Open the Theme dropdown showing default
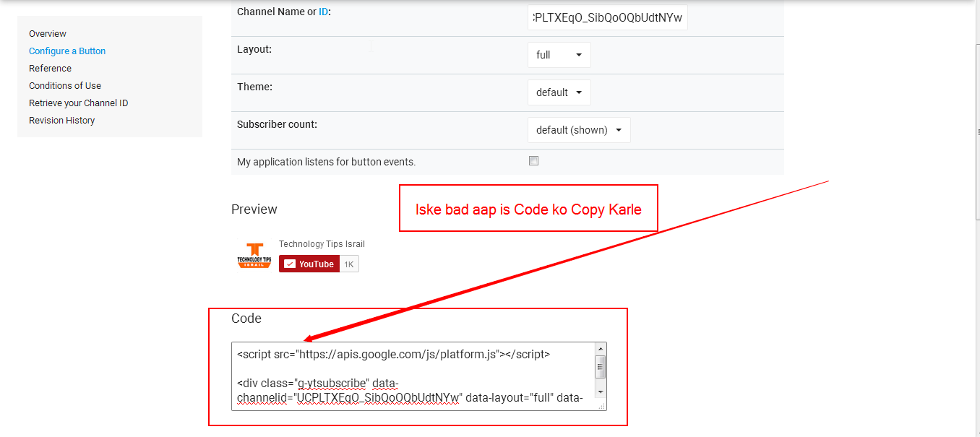The height and width of the screenshot is (437, 980). tap(559, 92)
